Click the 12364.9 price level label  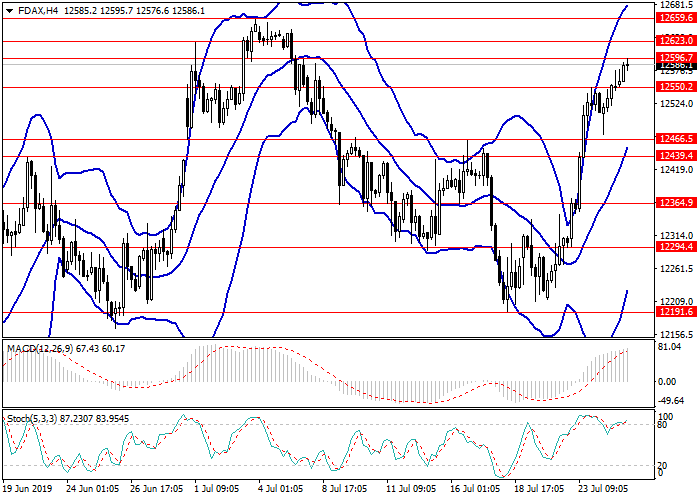676,203
